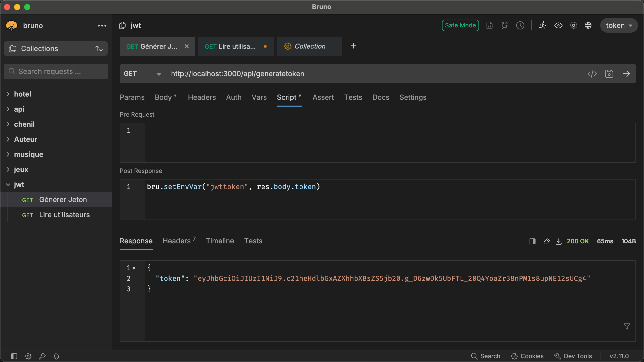Click the Search requests input field
Viewport: 644px width, 362px height.
pos(56,71)
